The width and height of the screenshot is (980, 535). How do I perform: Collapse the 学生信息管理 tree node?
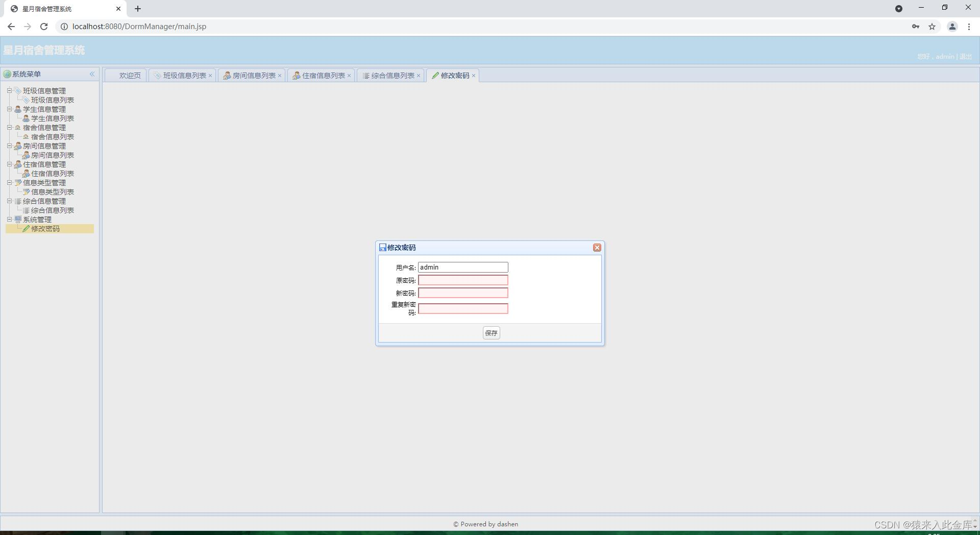tap(9, 109)
